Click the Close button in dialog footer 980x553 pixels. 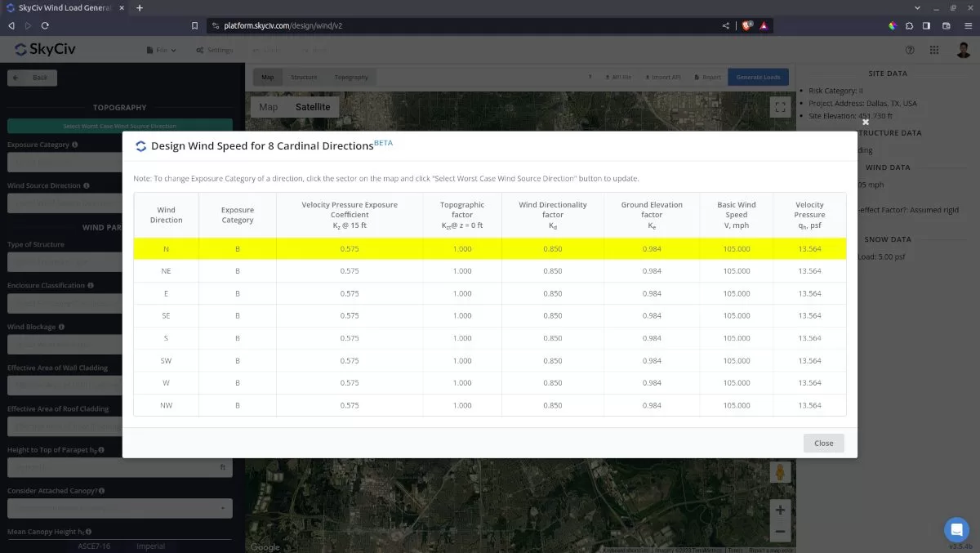(x=823, y=443)
